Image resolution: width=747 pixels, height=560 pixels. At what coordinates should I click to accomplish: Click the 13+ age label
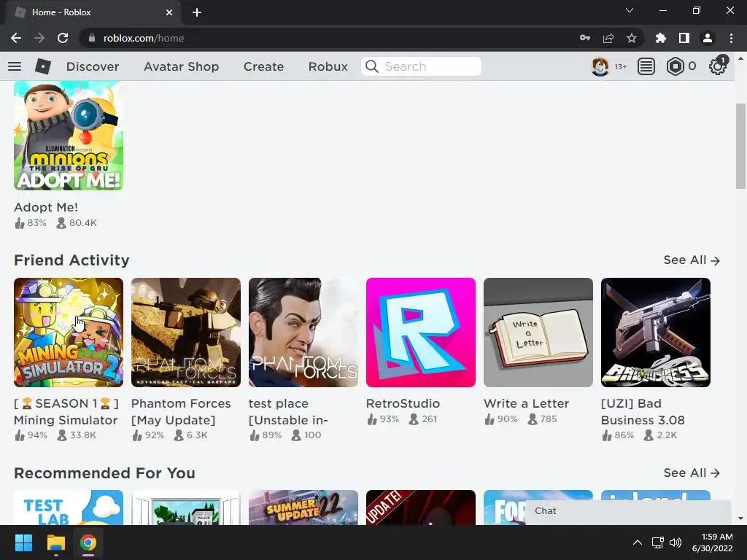click(x=620, y=66)
